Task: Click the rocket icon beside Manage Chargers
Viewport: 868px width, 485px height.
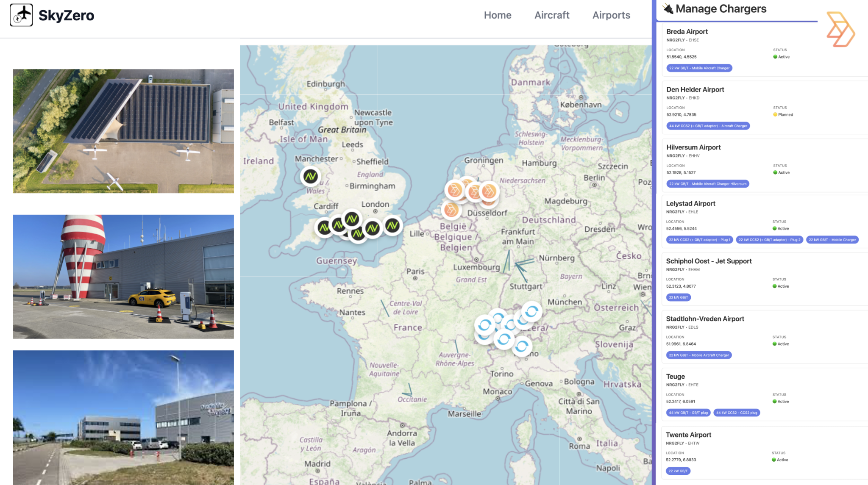Action: coord(668,8)
